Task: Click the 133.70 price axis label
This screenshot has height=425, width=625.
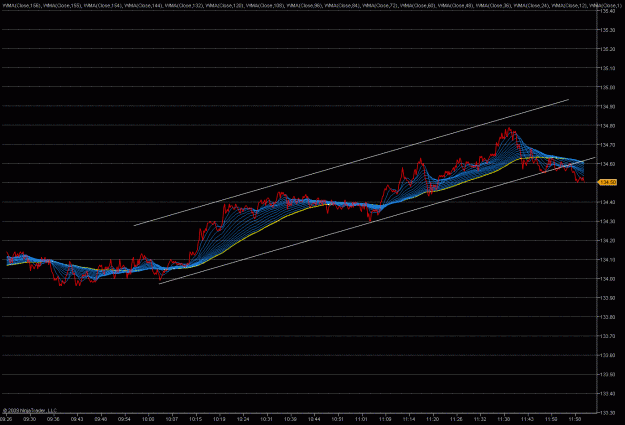Action: 607,336
